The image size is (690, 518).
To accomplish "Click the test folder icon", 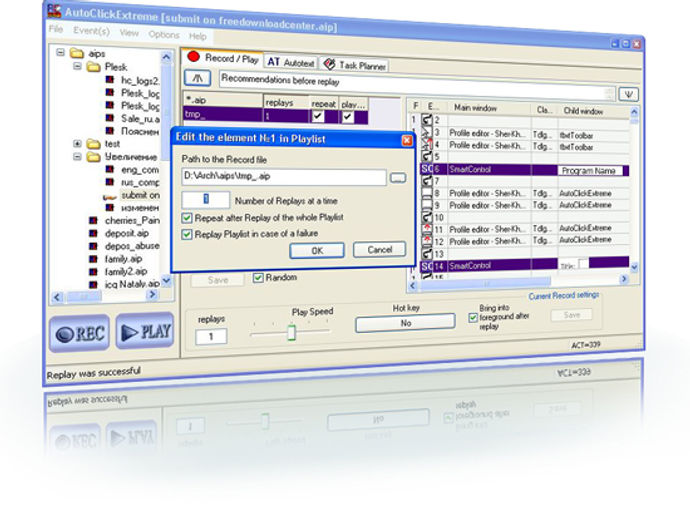I will (93, 143).
